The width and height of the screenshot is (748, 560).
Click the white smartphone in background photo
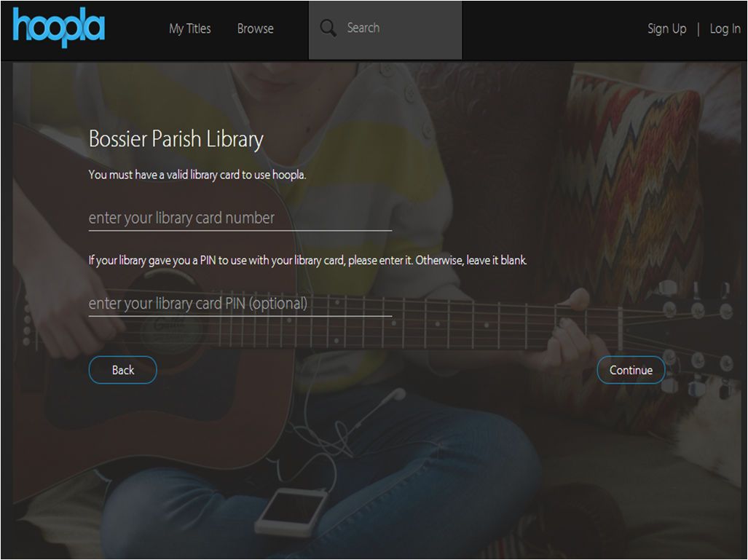pyautogui.click(x=292, y=511)
